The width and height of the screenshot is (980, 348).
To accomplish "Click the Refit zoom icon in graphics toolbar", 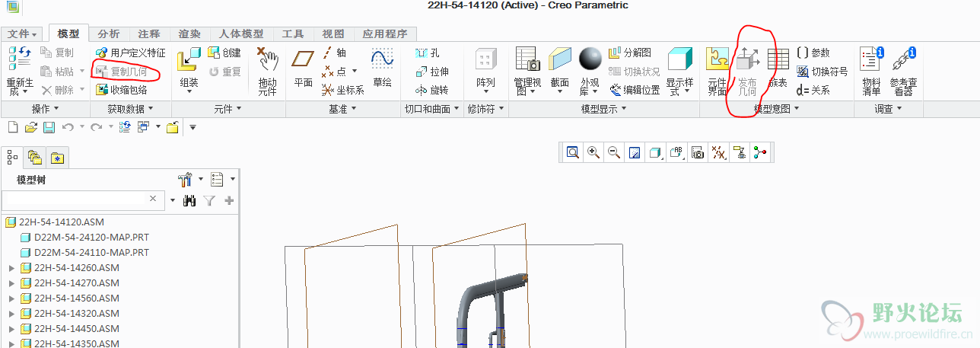I will point(572,152).
